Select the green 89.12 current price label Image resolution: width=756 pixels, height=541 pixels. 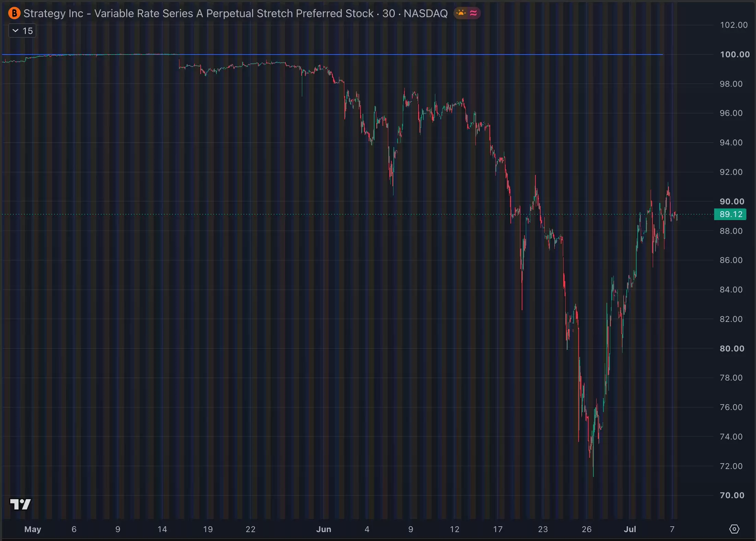point(730,214)
